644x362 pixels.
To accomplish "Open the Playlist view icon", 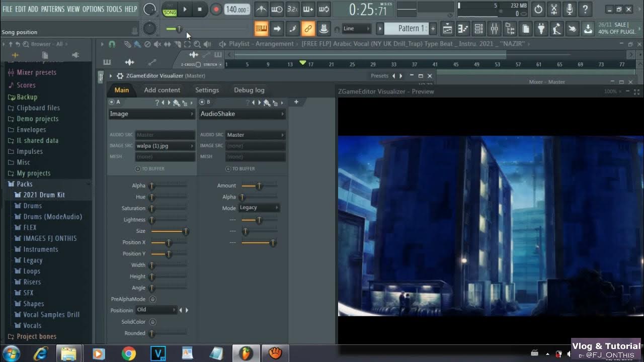I will tap(448, 29).
